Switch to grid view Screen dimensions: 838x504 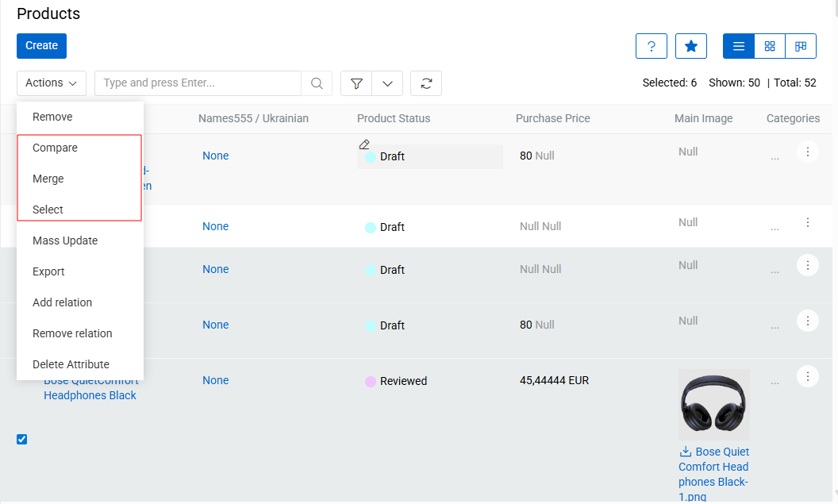[769, 46]
